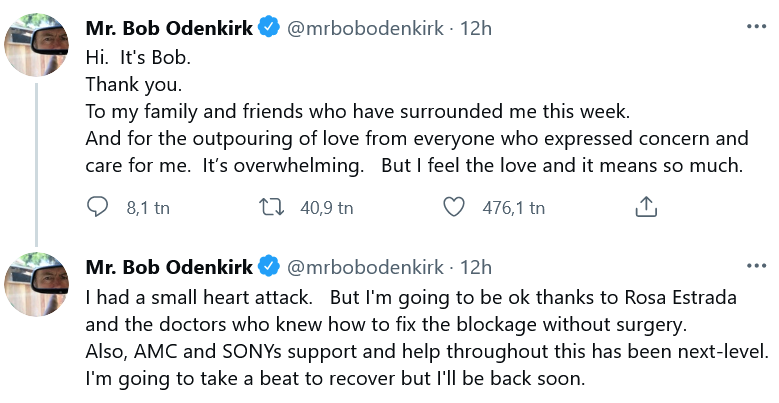Like the first tweet with heart icon
Image resolution: width=779 pixels, height=403 pixels.
pos(454,207)
